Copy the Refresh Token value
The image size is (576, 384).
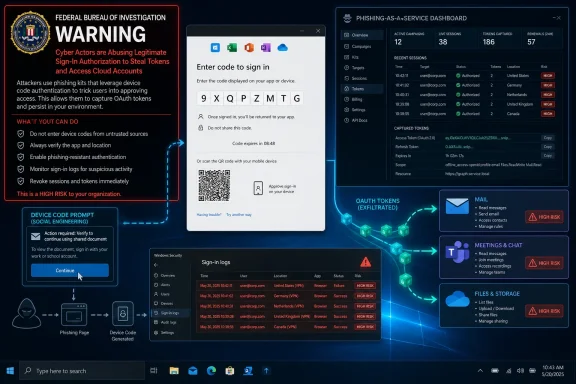(x=548, y=147)
